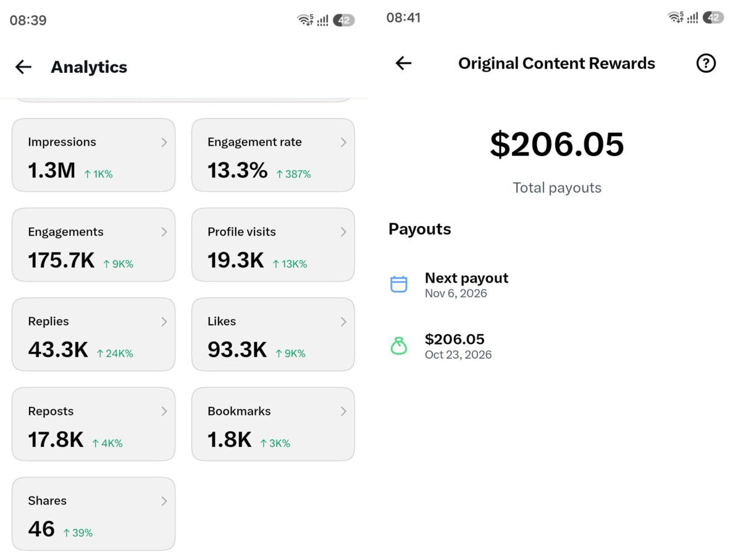
Task: Expand the Replies card chevron
Action: click(x=164, y=321)
